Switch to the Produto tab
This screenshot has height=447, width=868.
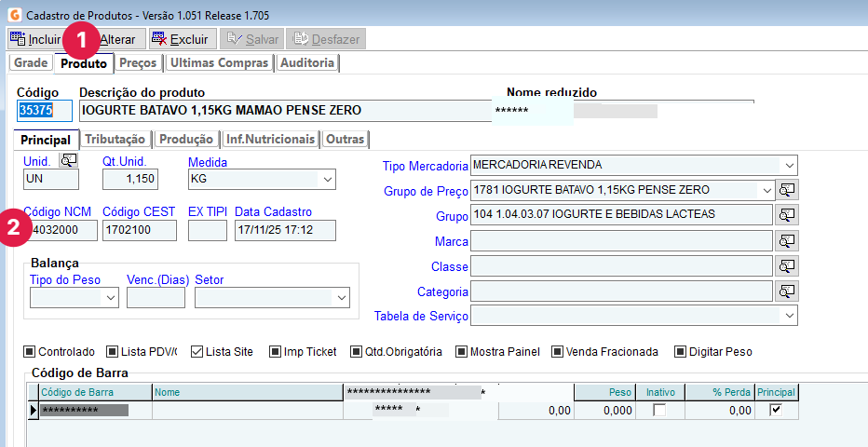[x=84, y=63]
